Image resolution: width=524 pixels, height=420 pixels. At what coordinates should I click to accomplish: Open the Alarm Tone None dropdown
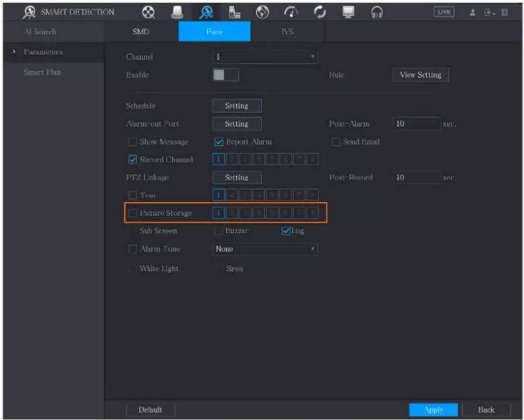(265, 249)
